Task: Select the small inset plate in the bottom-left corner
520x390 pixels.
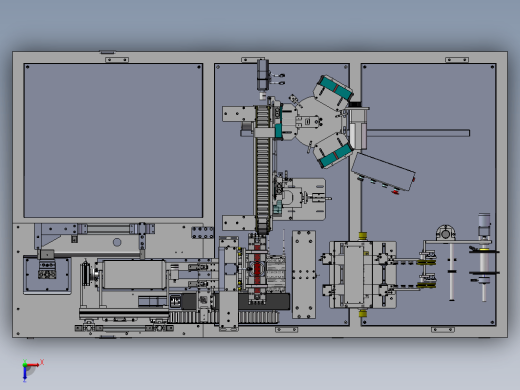Action: click(x=47, y=275)
